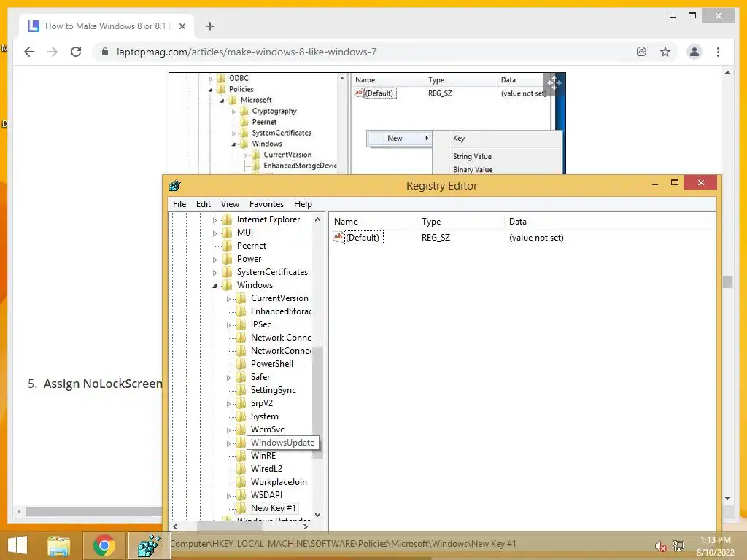The image size is (747, 560).
Task: Click the Chrome forward arrow
Action: tap(53, 52)
